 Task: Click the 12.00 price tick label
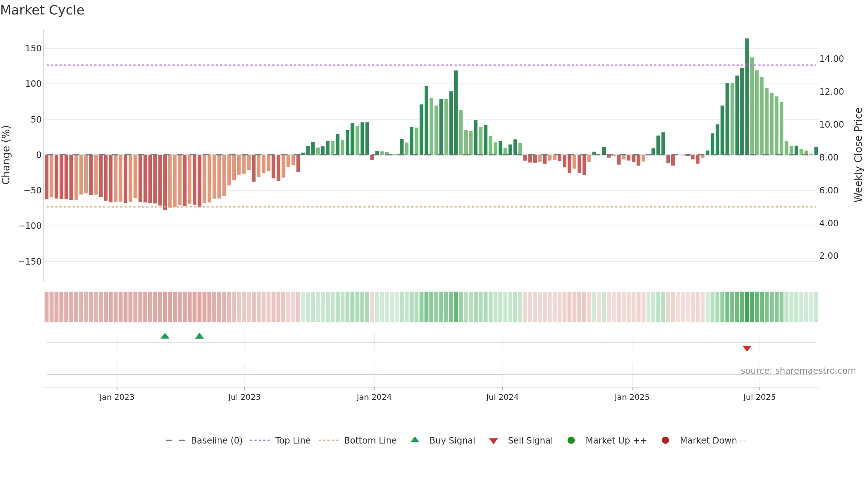pos(831,91)
